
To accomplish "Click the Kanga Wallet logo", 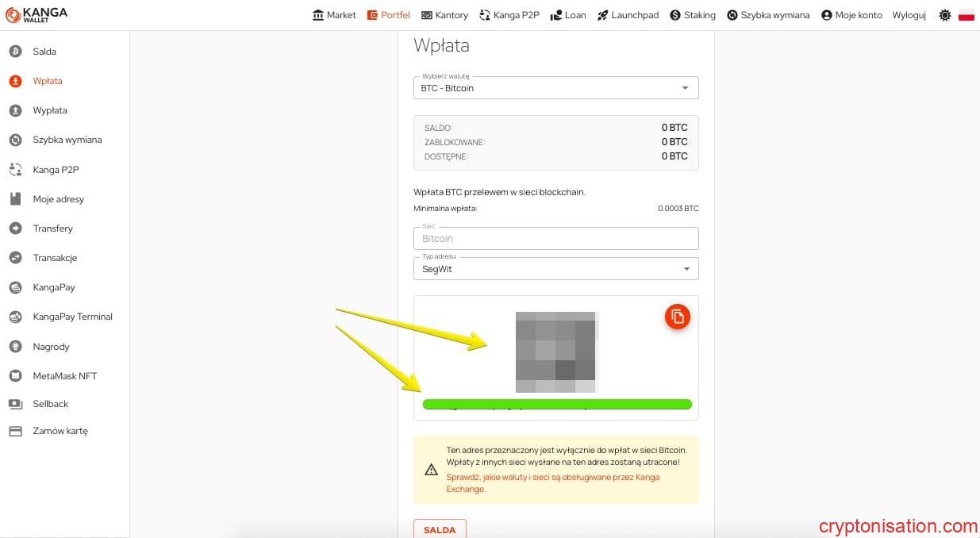I will tap(37, 15).
